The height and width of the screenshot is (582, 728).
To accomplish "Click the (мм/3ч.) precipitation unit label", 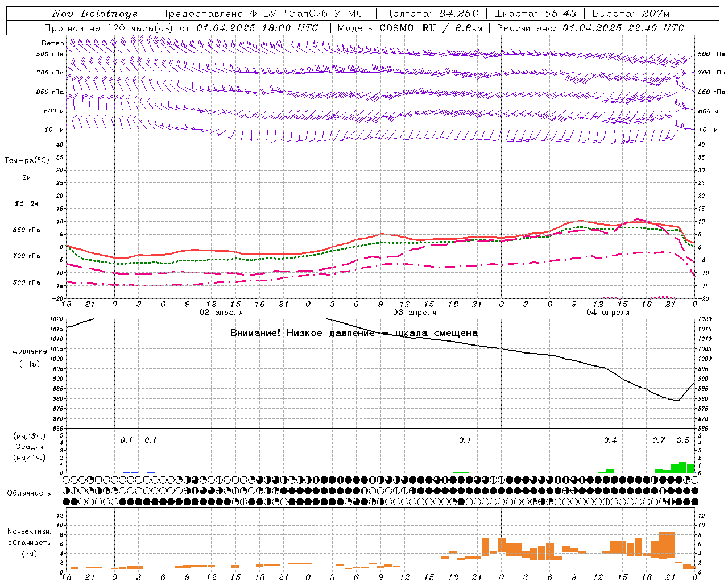I will pos(29,436).
